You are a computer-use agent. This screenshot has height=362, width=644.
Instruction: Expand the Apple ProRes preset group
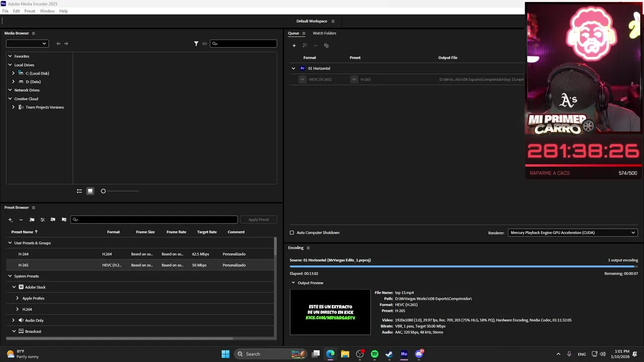pos(18,298)
